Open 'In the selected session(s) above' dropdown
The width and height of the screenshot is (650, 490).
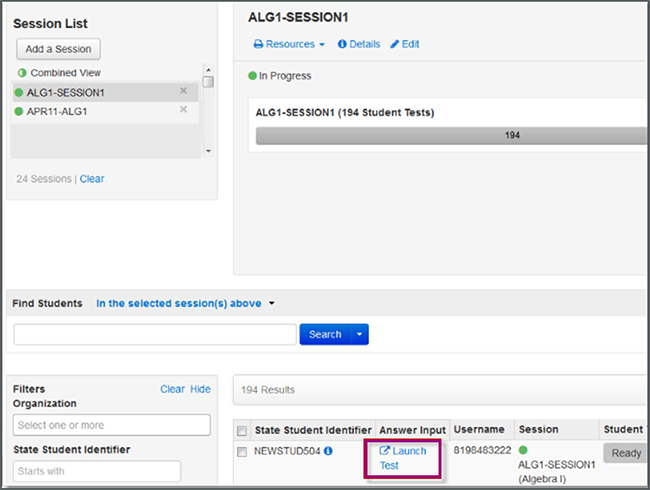(185, 303)
